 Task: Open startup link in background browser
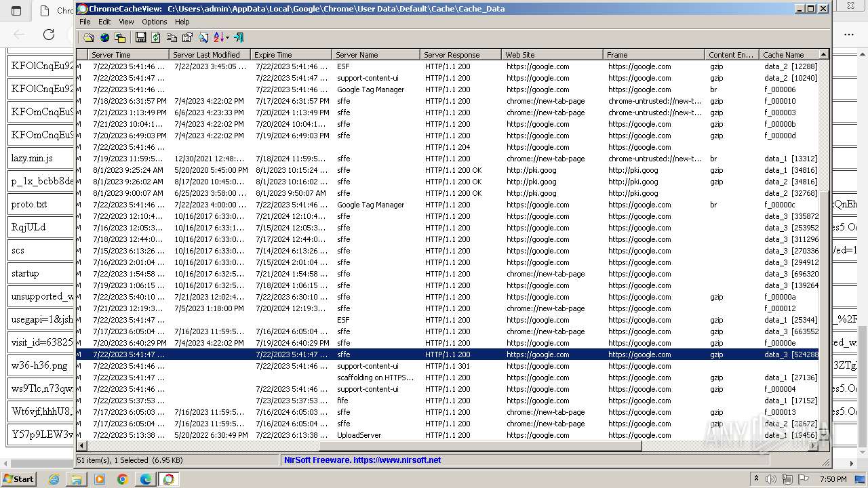(x=25, y=273)
